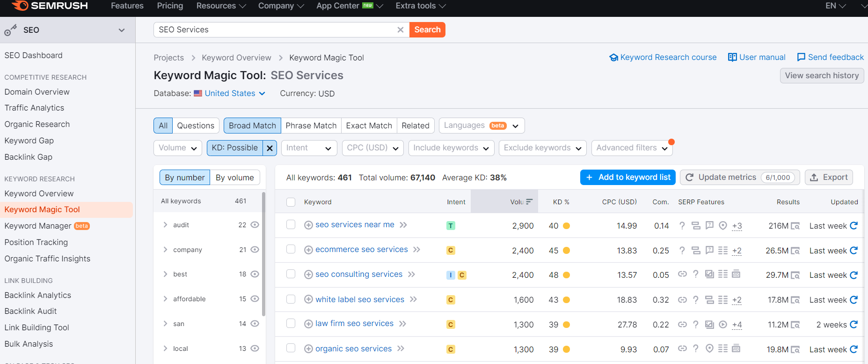Click add icon beside ecommerce seo services
This screenshot has height=364, width=868.
(308, 250)
